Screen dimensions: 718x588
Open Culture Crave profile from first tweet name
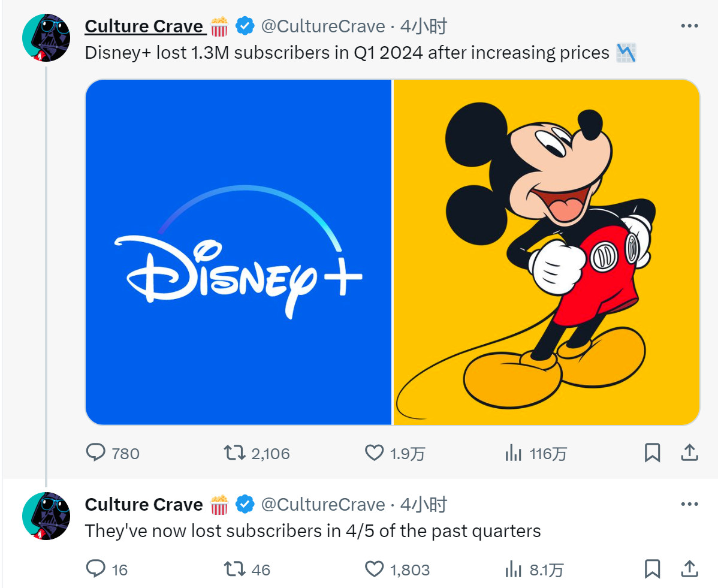(x=144, y=26)
